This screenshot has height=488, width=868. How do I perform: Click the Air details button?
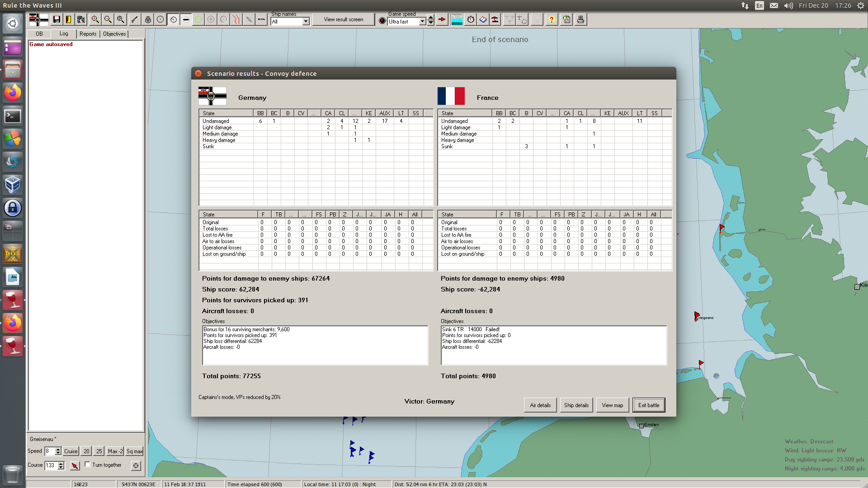point(540,405)
